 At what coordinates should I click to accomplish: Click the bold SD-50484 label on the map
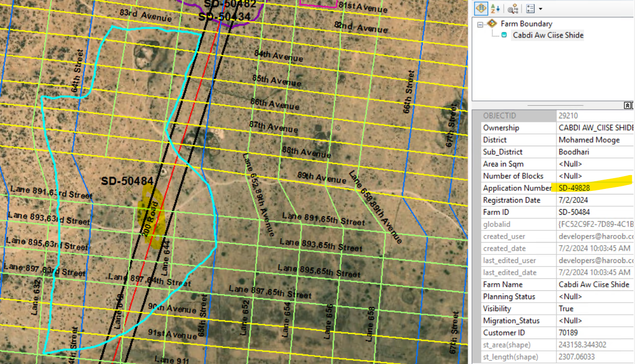click(127, 181)
